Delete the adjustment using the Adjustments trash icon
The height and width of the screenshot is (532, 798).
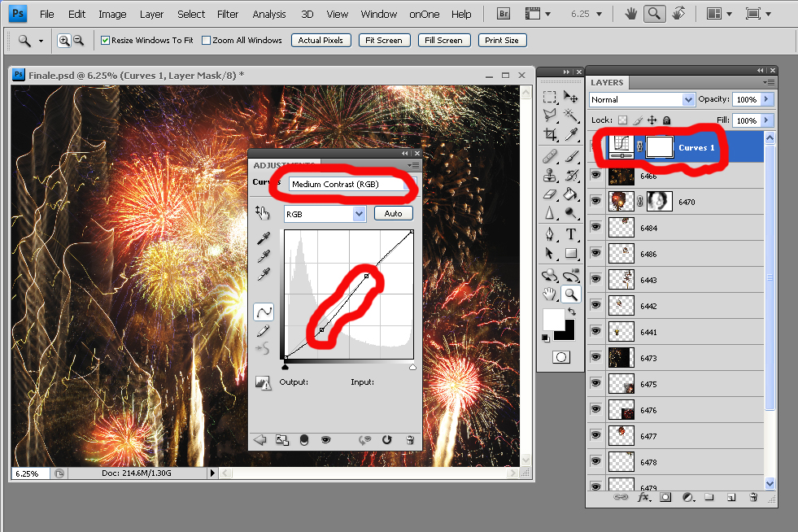click(x=410, y=440)
